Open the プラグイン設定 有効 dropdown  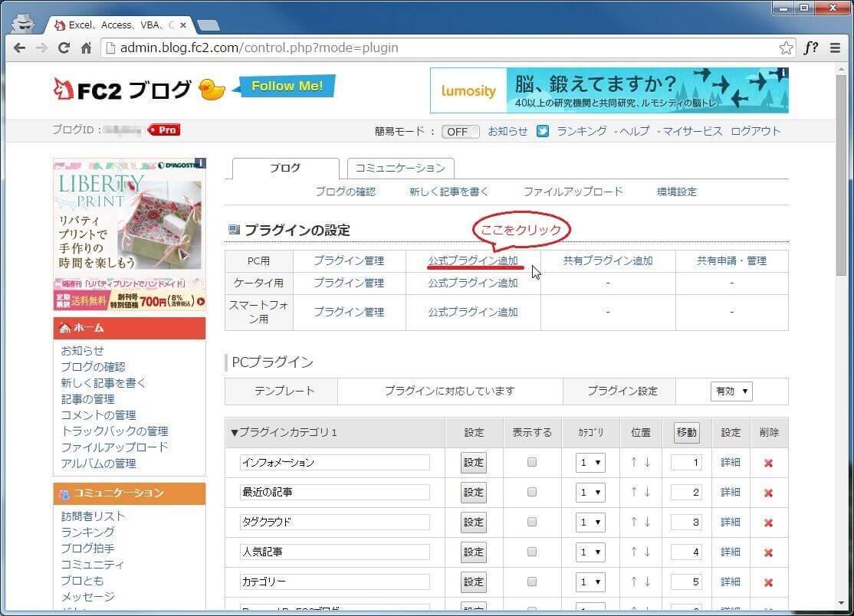tap(731, 391)
